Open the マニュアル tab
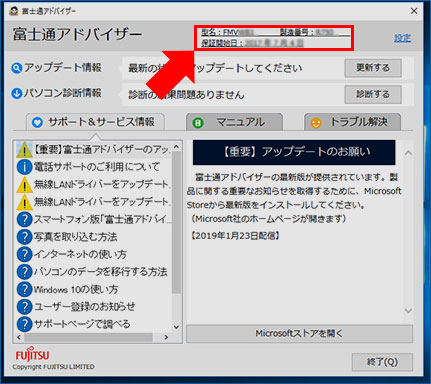431x384 pixels. tap(234, 122)
